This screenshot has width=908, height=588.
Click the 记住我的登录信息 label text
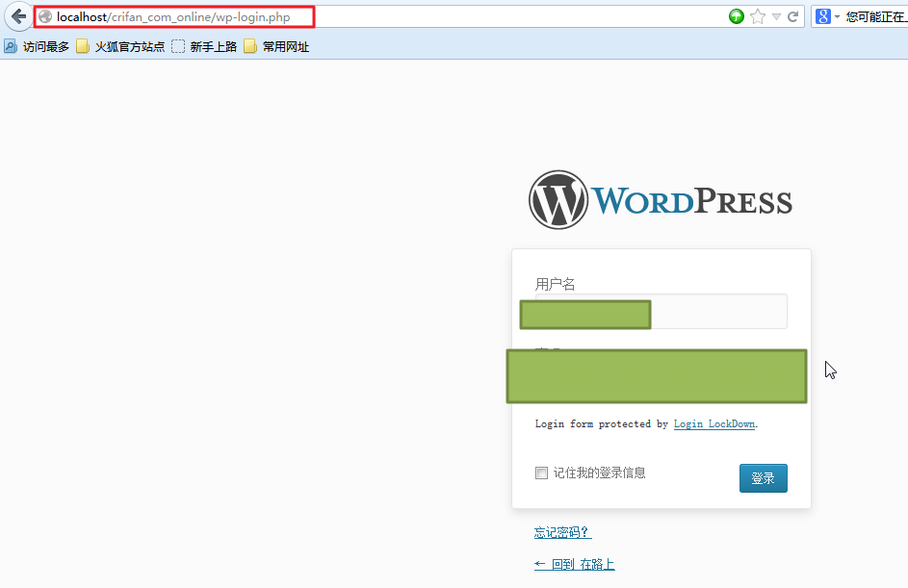pyautogui.click(x=599, y=473)
